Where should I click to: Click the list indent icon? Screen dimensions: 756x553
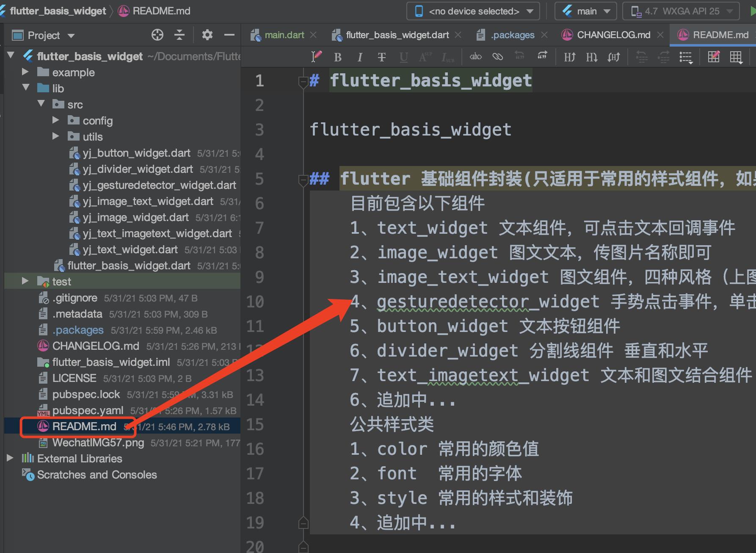pos(664,57)
